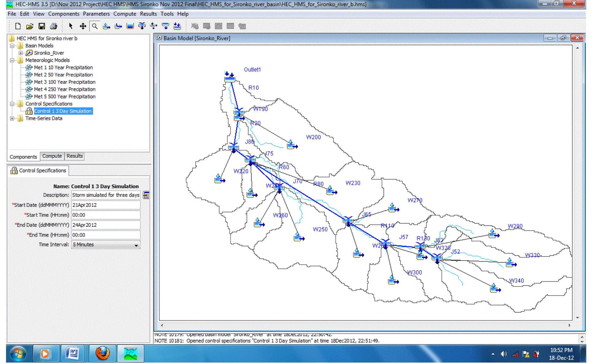Collapse the Meteorologic Models folder
Viewport: 594px width, 364px height.
coord(12,60)
